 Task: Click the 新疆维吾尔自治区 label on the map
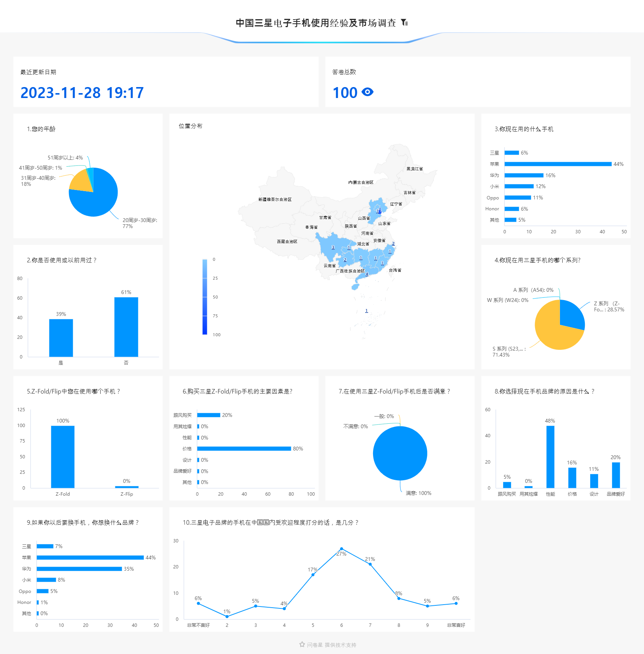pos(275,199)
